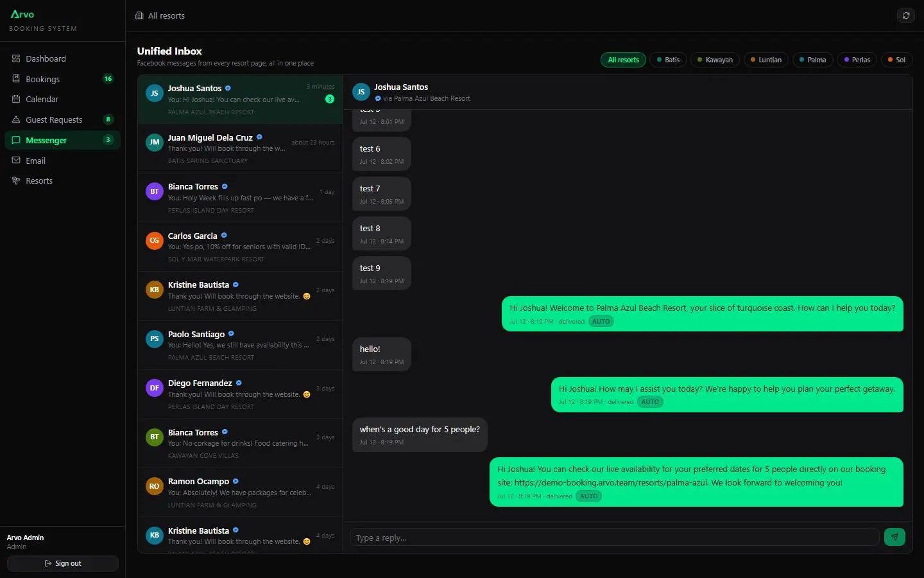This screenshot has width=924, height=578.
Task: Click the refresh icon in the top-right corner
Action: 905,15
